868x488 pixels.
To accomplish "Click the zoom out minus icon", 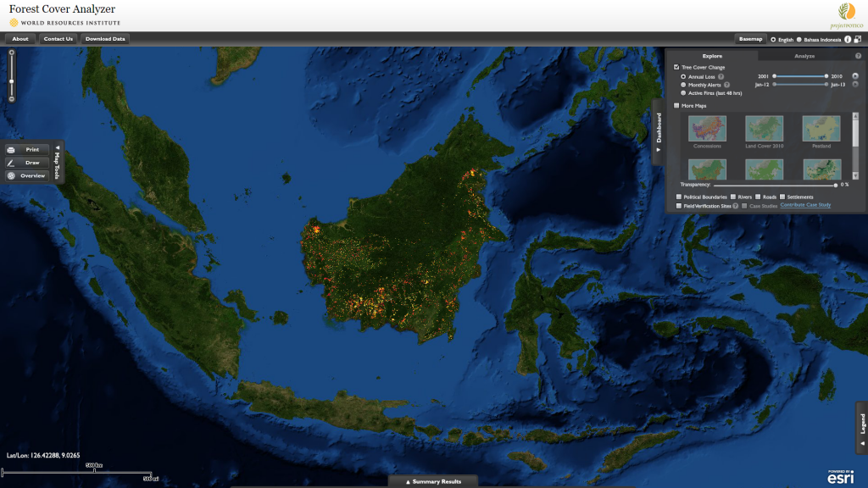I will tap(11, 98).
